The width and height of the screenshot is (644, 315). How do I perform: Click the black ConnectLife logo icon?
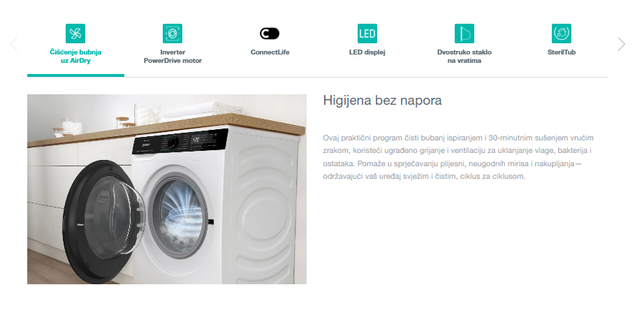[270, 34]
